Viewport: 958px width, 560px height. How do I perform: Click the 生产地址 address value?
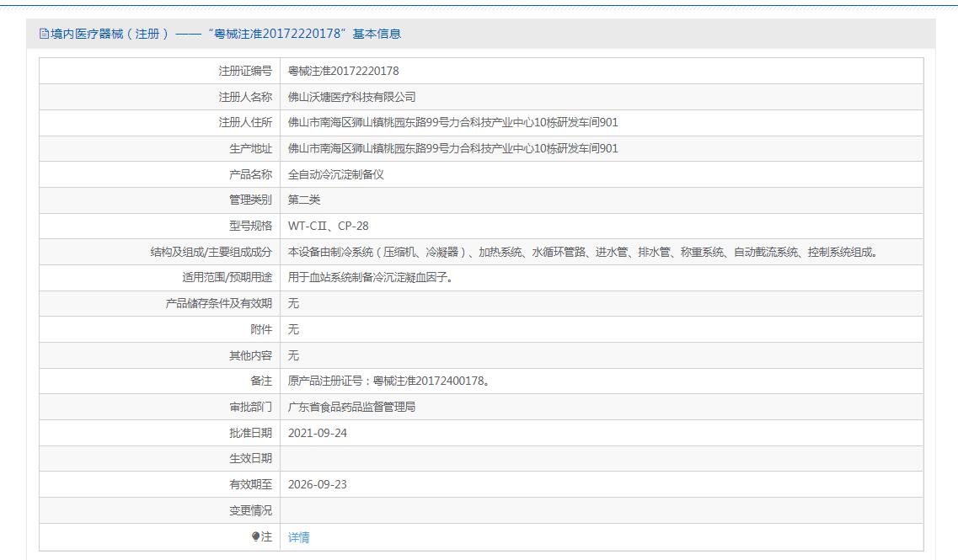pos(452,148)
